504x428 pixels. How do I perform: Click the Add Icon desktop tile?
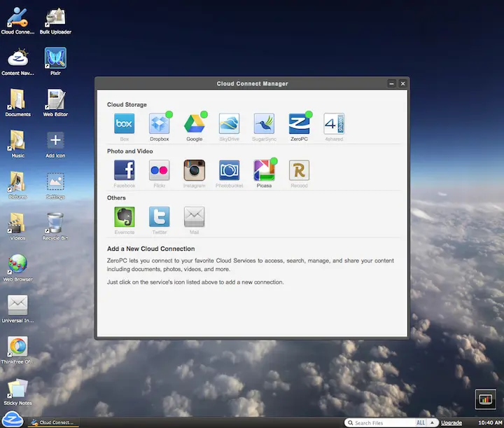coord(55,144)
